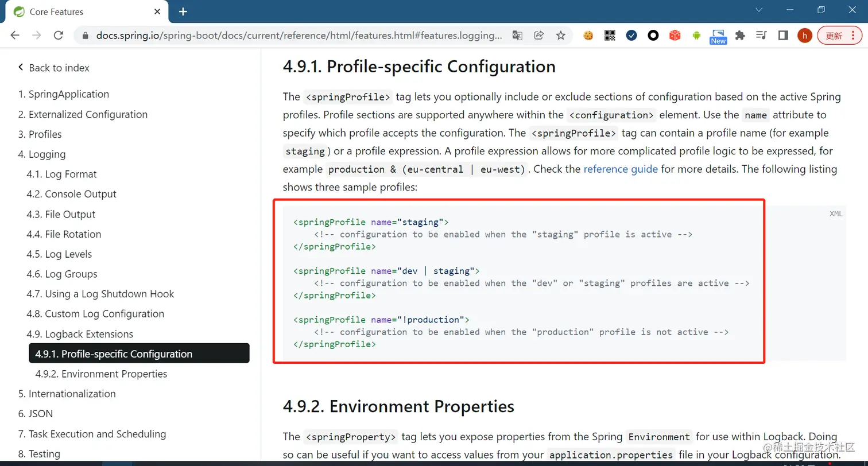Viewport: 868px width, 466px height.
Task: Open 8. Testing section
Action: point(39,454)
